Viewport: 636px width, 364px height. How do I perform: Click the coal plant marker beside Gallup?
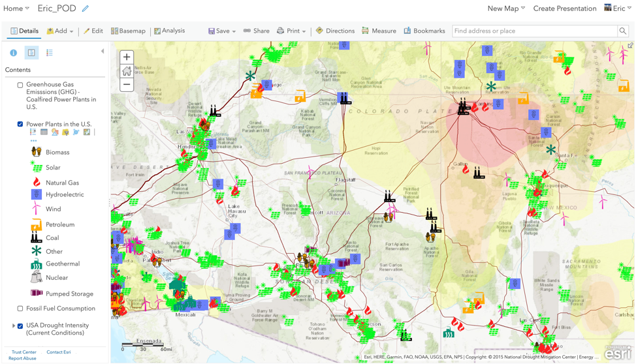(479, 173)
